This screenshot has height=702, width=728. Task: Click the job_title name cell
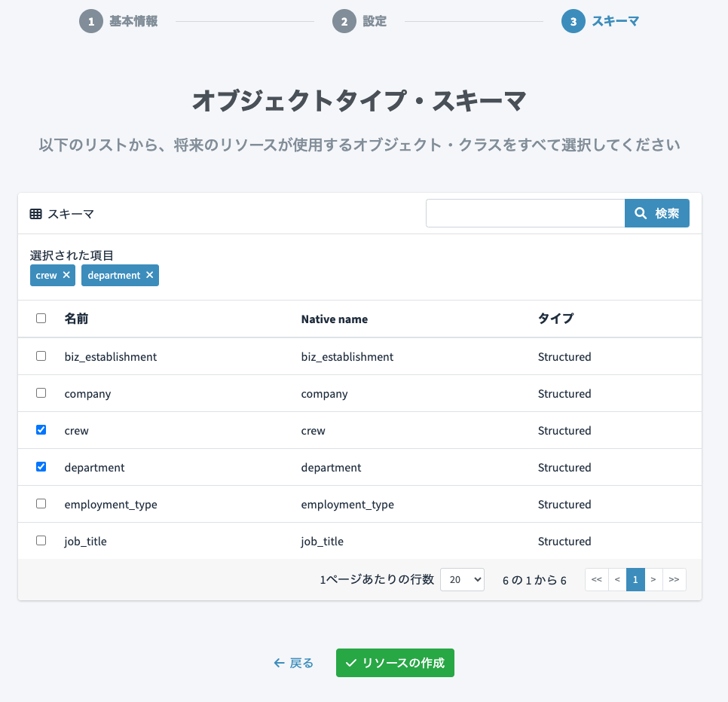pyautogui.click(x=85, y=542)
